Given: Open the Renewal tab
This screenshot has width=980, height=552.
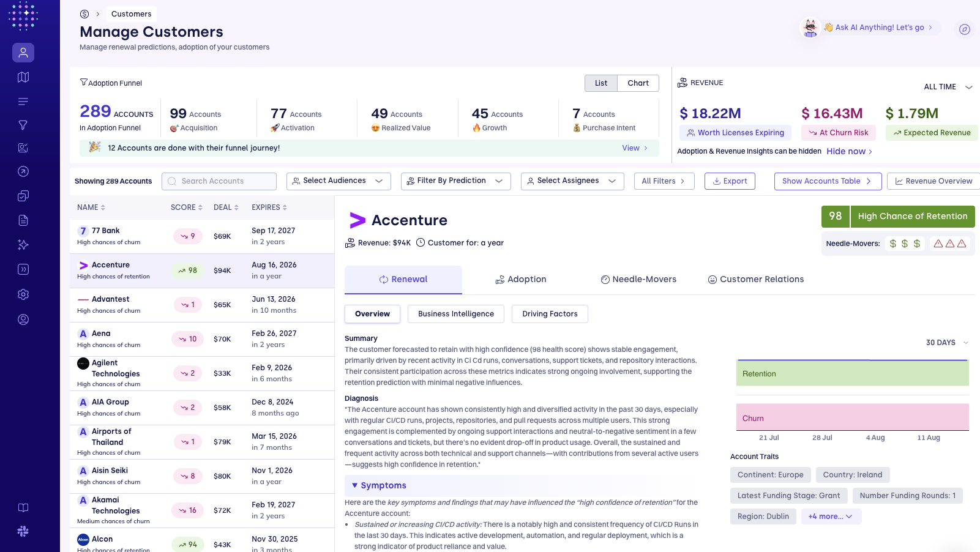Looking at the screenshot, I should point(403,280).
